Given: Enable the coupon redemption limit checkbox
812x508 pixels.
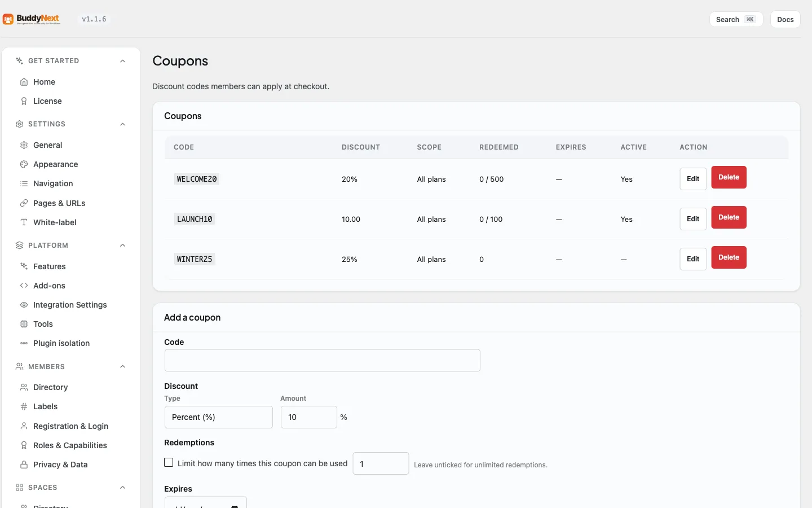Looking at the screenshot, I should tap(169, 462).
